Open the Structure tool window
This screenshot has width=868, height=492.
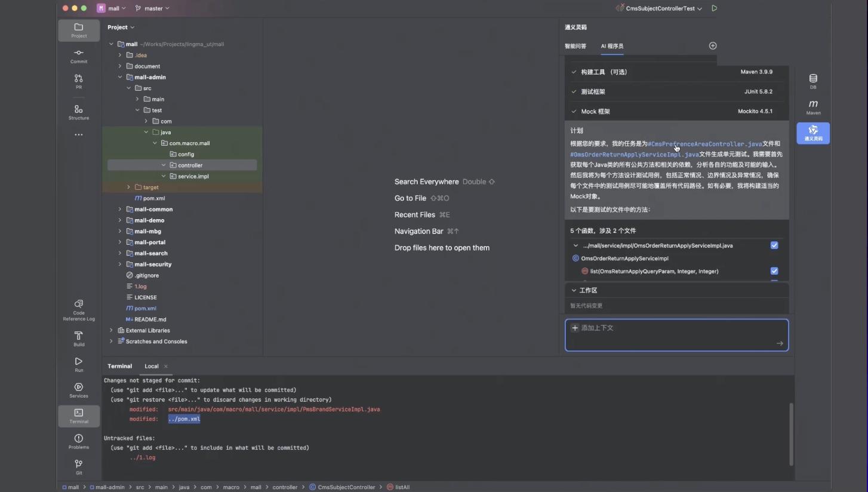(79, 112)
